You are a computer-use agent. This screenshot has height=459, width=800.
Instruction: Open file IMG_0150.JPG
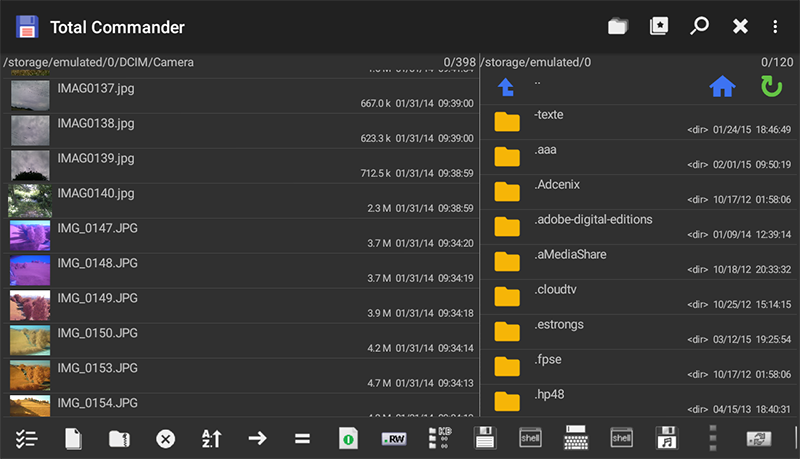[x=241, y=341]
